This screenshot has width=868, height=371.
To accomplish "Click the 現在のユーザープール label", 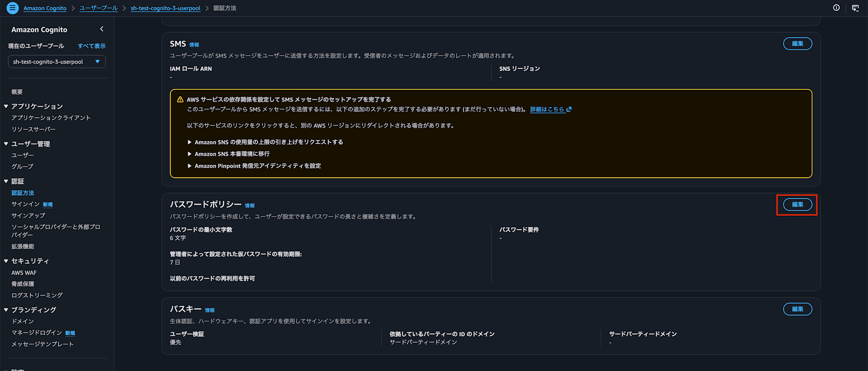I will coord(36,46).
